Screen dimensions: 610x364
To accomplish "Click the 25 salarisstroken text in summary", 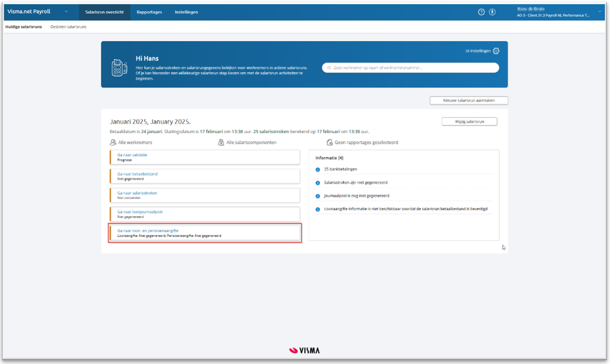I will pyautogui.click(x=271, y=131).
